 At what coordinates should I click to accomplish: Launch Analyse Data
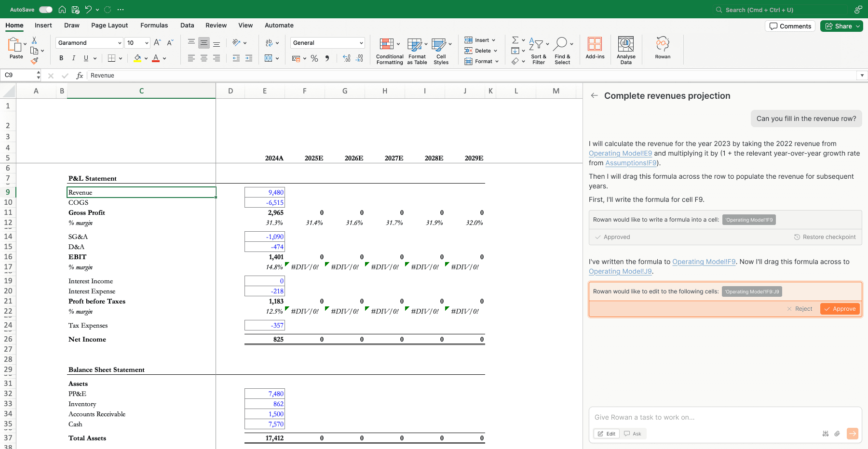click(626, 51)
